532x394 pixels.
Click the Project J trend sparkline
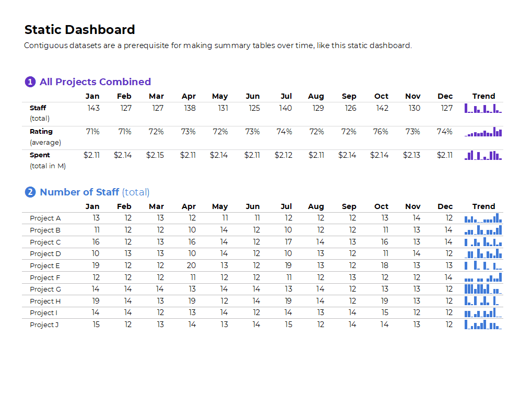click(x=483, y=325)
